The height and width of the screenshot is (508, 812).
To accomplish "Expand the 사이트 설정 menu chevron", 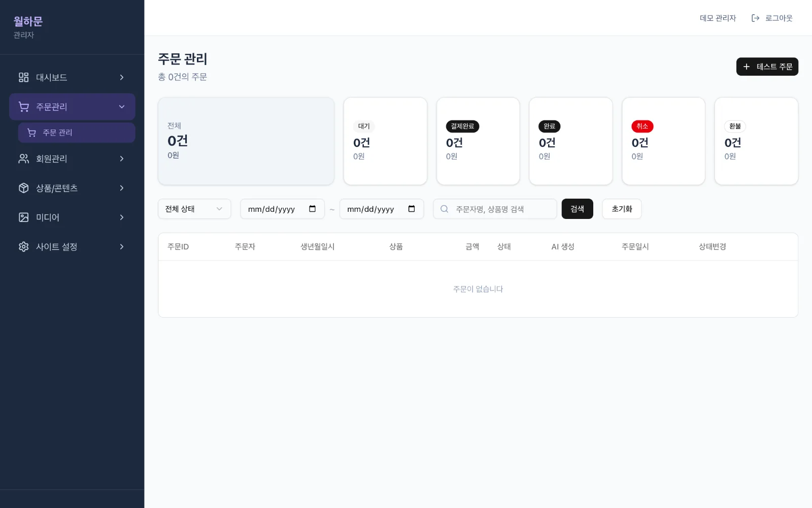I will pos(122,247).
